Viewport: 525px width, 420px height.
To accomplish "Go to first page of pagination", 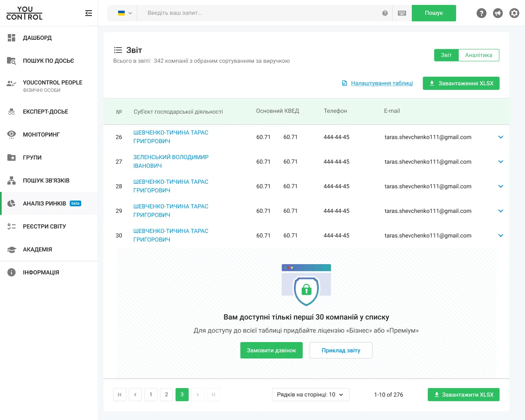I will (x=120, y=395).
